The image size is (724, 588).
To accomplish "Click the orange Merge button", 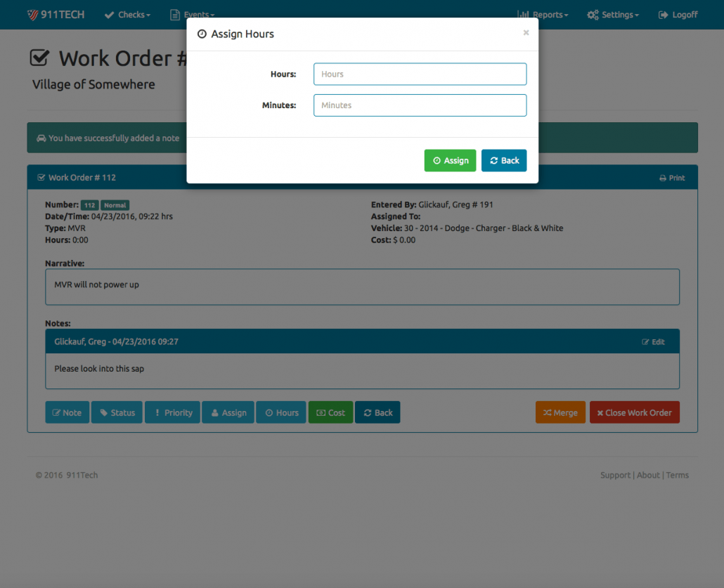I will coord(560,412).
